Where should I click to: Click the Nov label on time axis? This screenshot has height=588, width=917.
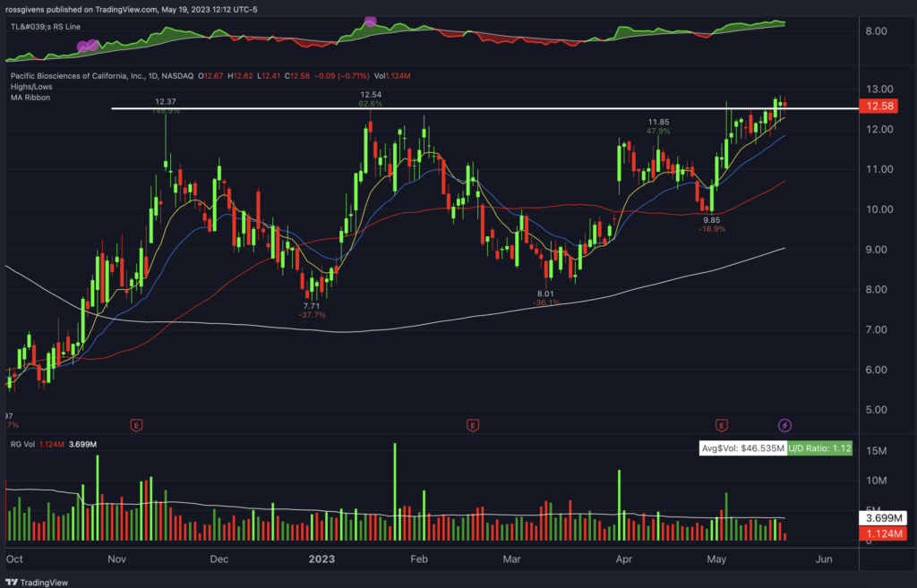coord(117,559)
